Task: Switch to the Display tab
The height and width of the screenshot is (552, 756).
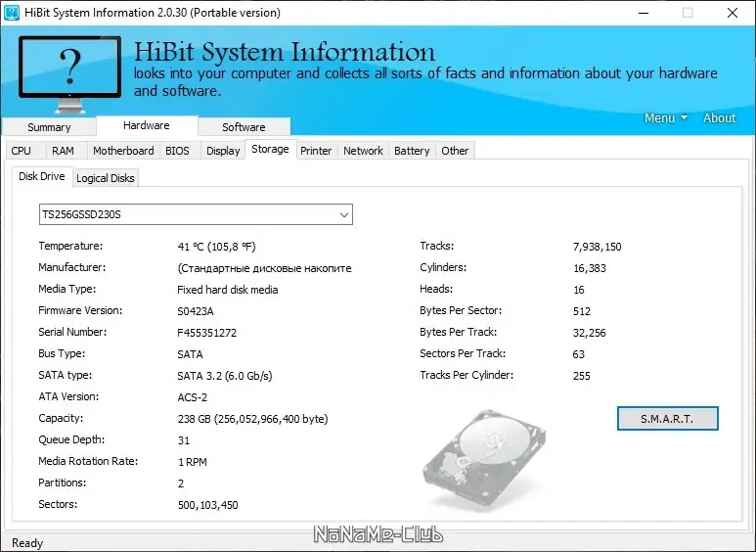Action: 223,151
